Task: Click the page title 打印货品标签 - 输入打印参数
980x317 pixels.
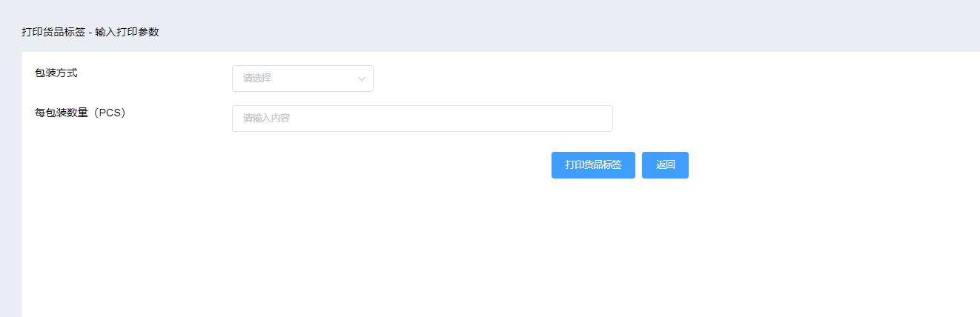Action: pyautogui.click(x=90, y=32)
